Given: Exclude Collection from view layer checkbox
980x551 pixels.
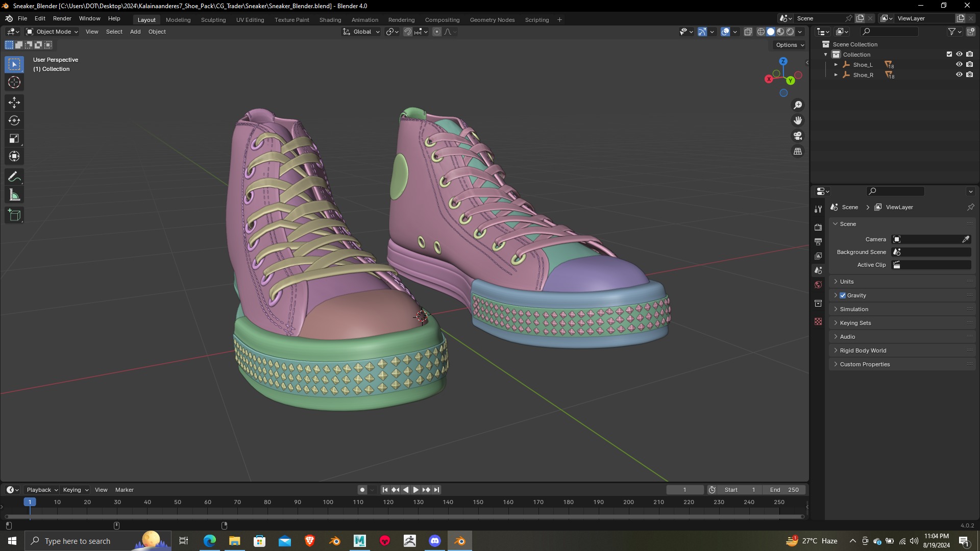Looking at the screenshot, I should coord(949,54).
